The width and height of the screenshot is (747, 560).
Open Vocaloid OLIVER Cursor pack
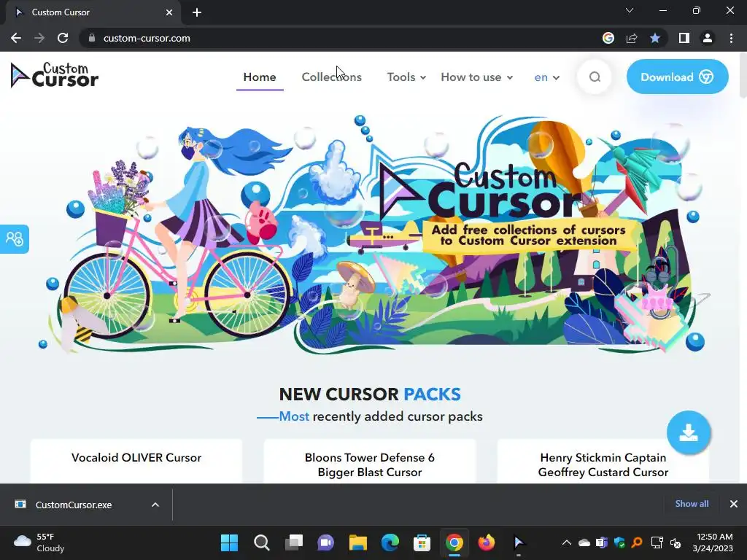coord(136,458)
